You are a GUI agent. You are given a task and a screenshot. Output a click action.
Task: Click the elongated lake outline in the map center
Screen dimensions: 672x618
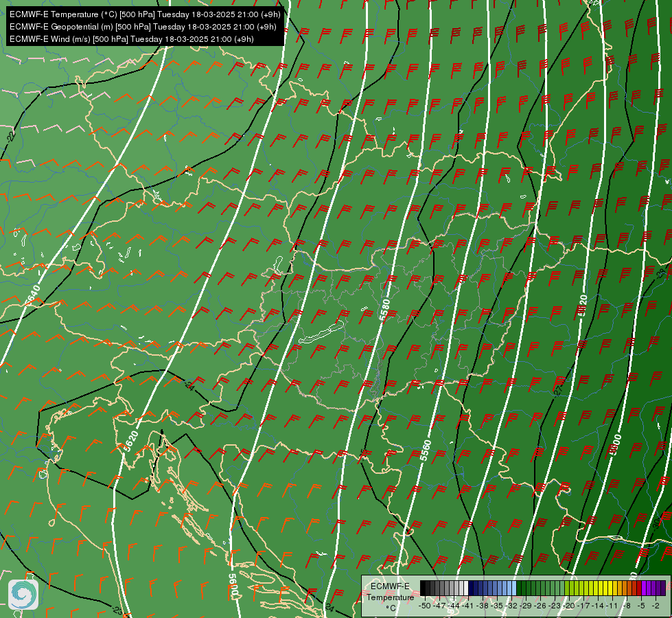(x=321, y=333)
